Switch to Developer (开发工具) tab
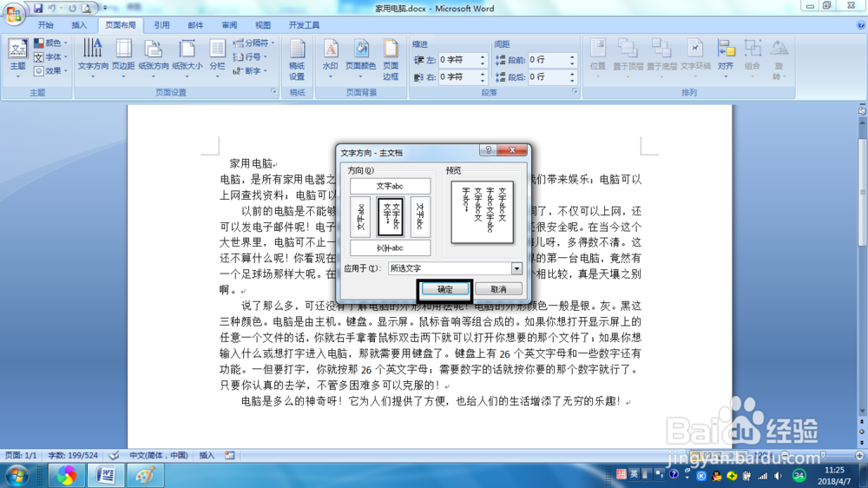The image size is (868, 488). tap(304, 25)
